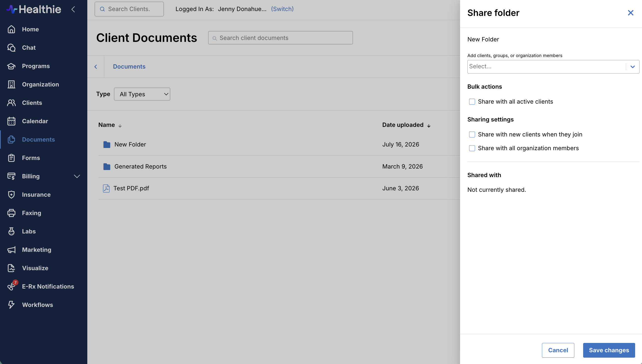Select the Chat menu item
The height and width of the screenshot is (364, 642).
(29, 48)
